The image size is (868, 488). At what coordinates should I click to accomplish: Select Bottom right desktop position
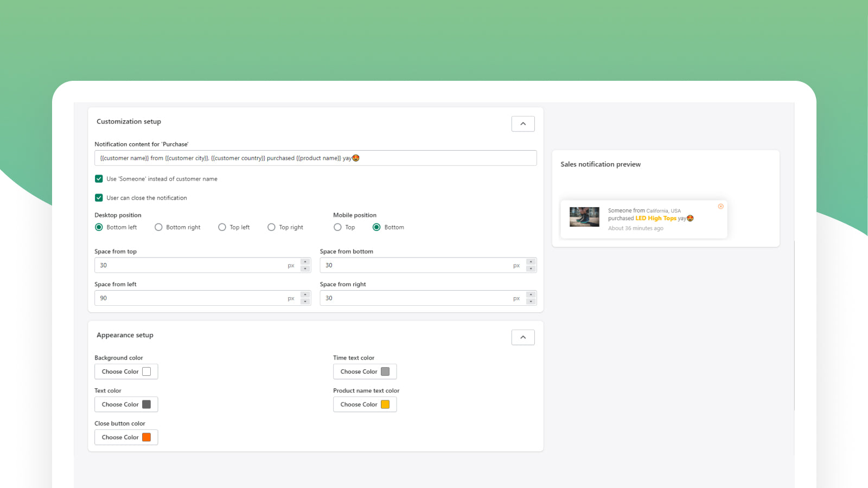pyautogui.click(x=158, y=227)
